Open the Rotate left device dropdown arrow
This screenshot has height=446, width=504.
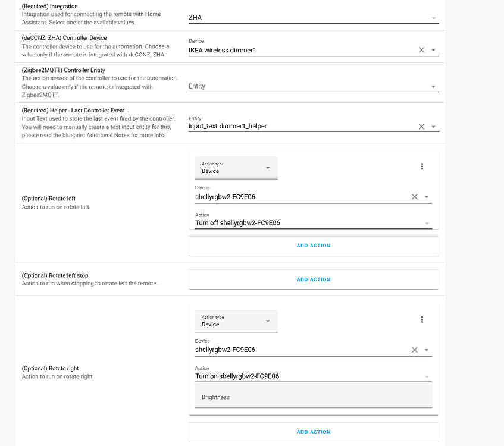[x=427, y=197]
